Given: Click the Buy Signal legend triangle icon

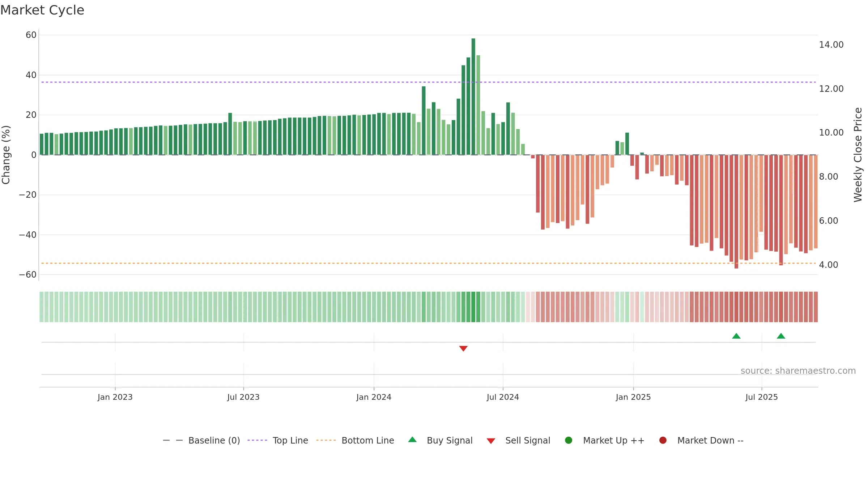Looking at the screenshot, I should click(412, 440).
